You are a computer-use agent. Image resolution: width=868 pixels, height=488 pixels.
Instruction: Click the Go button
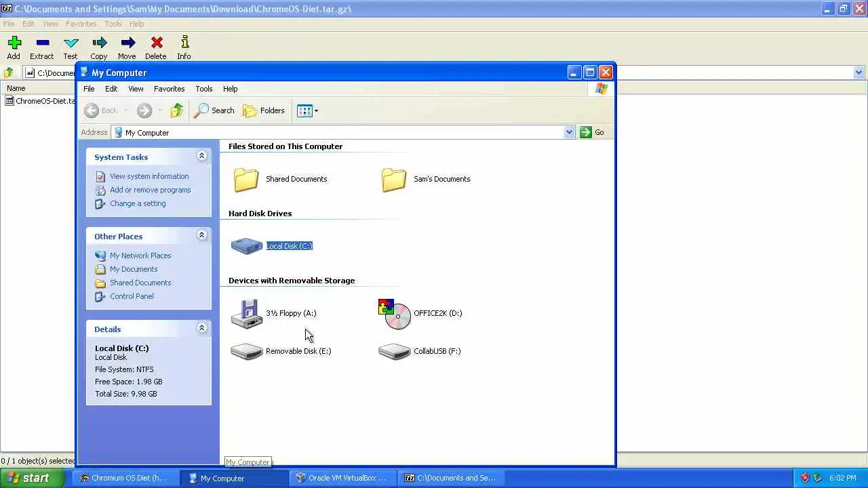(592, 132)
